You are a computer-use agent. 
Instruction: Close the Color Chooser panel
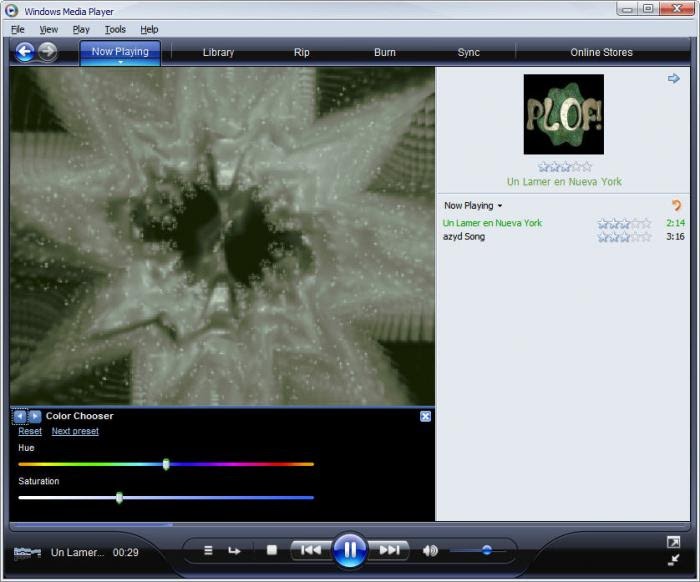pyautogui.click(x=425, y=416)
